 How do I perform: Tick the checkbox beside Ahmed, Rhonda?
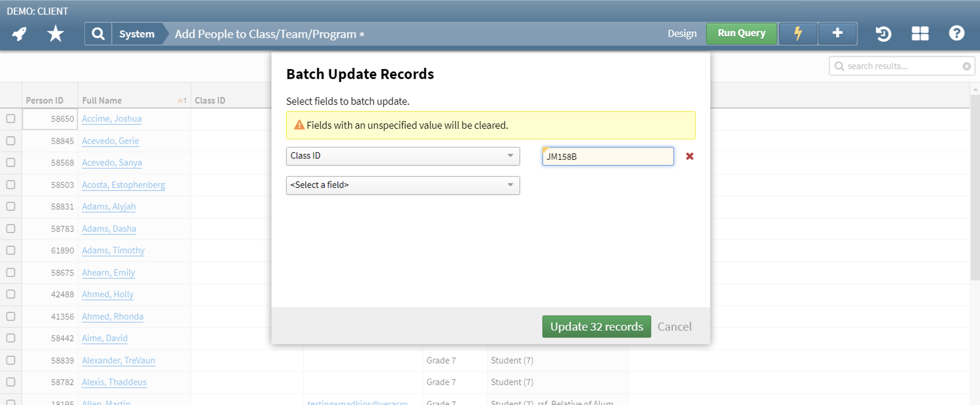[11, 316]
